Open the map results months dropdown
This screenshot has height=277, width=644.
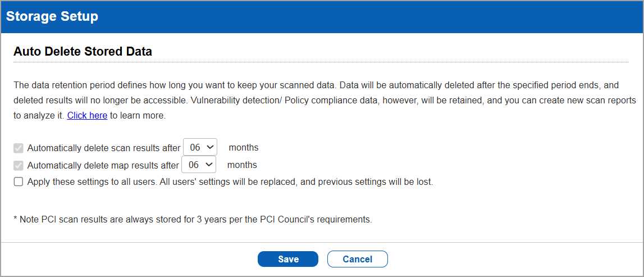pos(198,165)
